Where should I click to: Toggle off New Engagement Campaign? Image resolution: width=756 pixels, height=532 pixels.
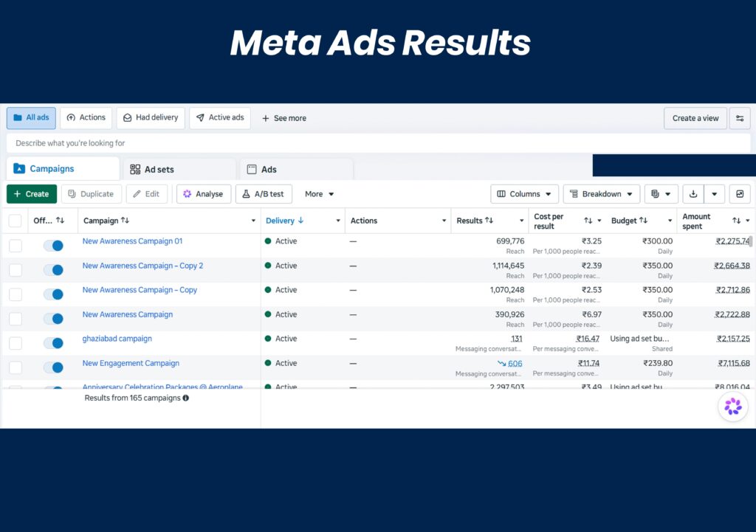point(53,367)
